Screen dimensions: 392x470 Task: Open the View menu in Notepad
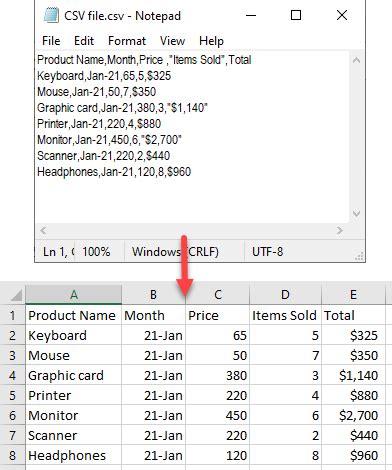coord(172,41)
